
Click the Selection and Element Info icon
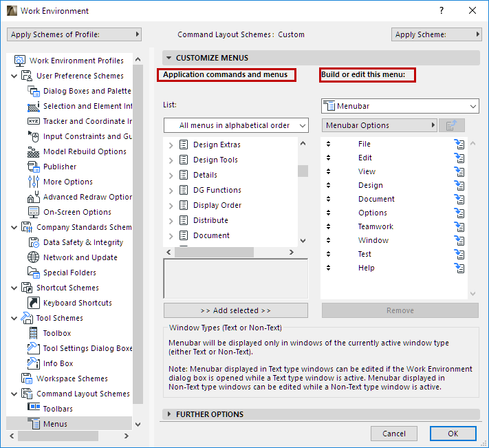click(34, 107)
